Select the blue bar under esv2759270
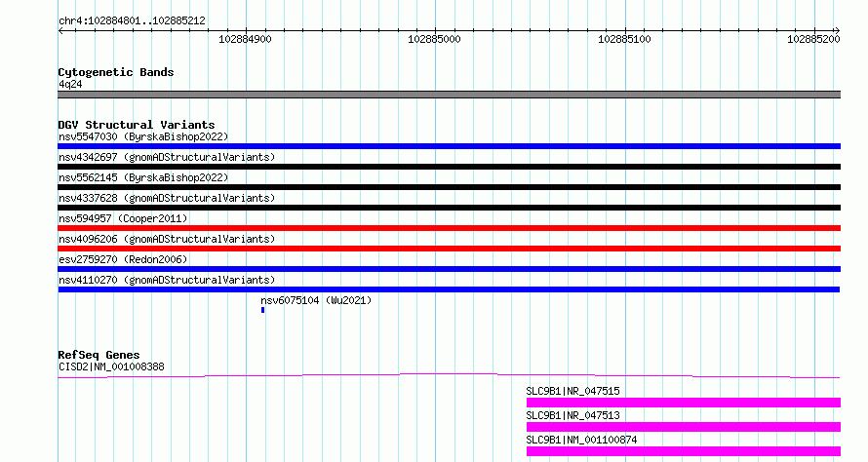 pyautogui.click(x=449, y=269)
